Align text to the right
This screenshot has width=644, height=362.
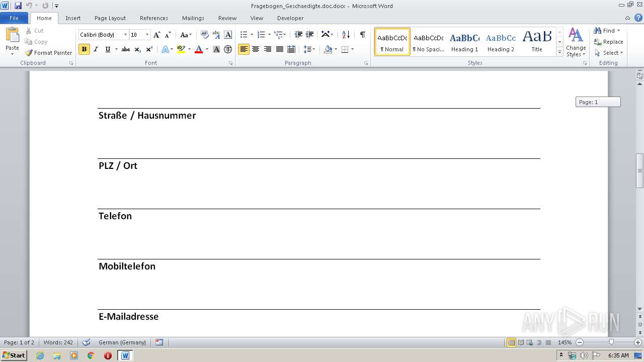[x=268, y=49]
